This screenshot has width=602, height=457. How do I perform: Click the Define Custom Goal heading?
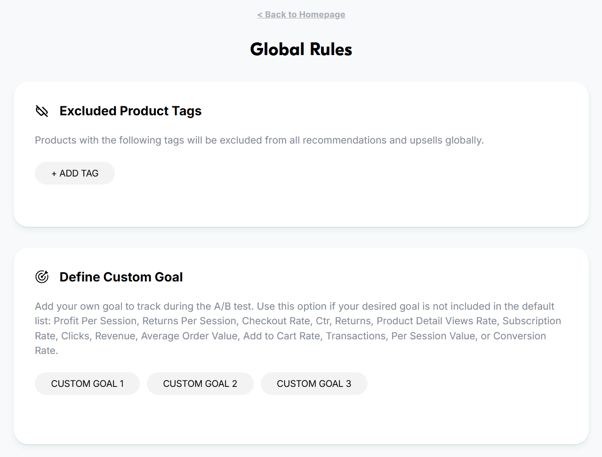[x=121, y=277]
